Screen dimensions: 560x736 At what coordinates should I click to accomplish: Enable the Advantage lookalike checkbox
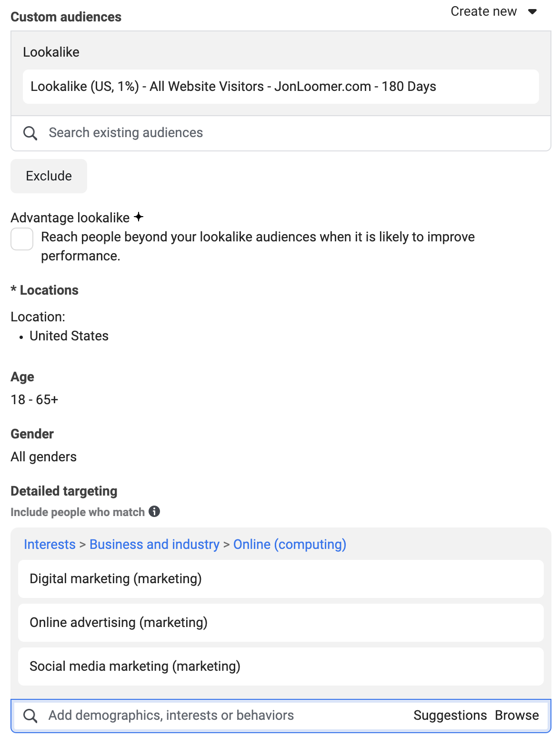click(x=22, y=239)
